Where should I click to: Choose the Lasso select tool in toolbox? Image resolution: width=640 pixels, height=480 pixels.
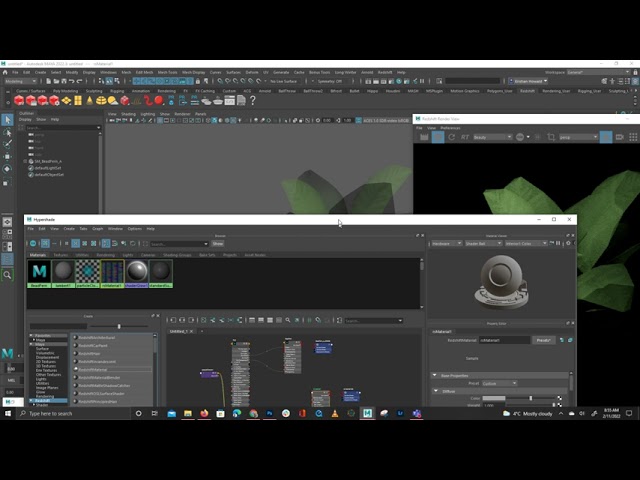coord(7,132)
